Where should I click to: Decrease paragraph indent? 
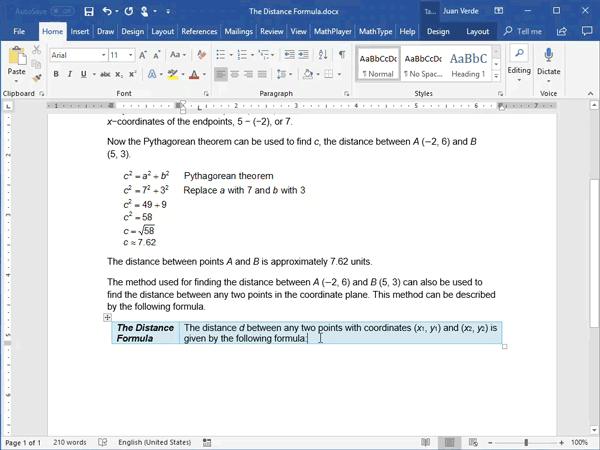pos(289,55)
